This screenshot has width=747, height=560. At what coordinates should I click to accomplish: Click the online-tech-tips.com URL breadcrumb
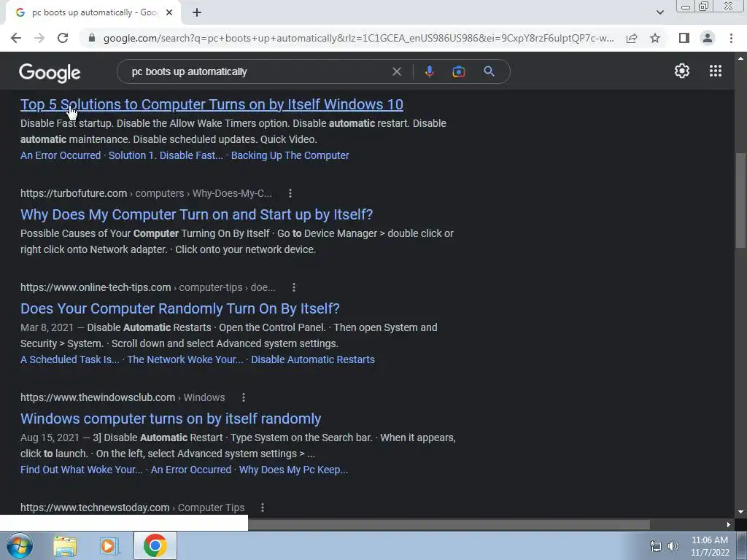(x=147, y=287)
